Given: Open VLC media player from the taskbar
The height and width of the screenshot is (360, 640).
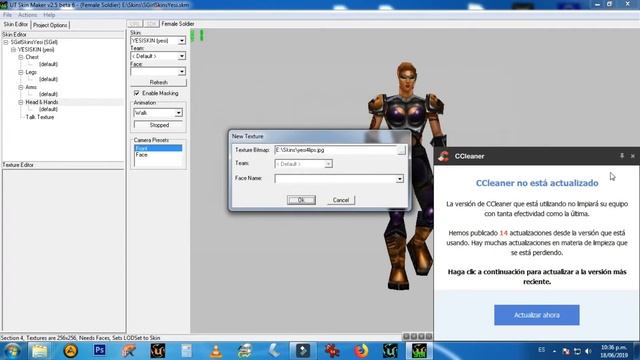Looking at the screenshot, I should [x=216, y=351].
